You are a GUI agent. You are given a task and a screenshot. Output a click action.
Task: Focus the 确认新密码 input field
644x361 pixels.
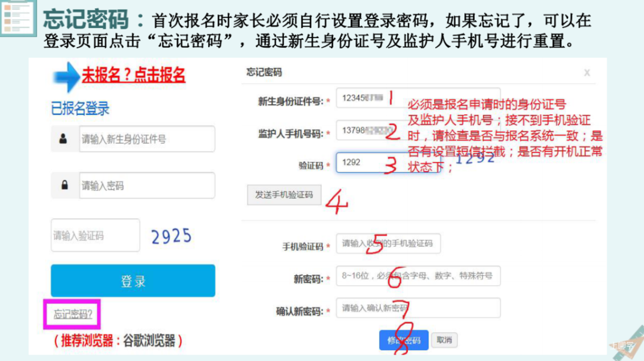418,308
